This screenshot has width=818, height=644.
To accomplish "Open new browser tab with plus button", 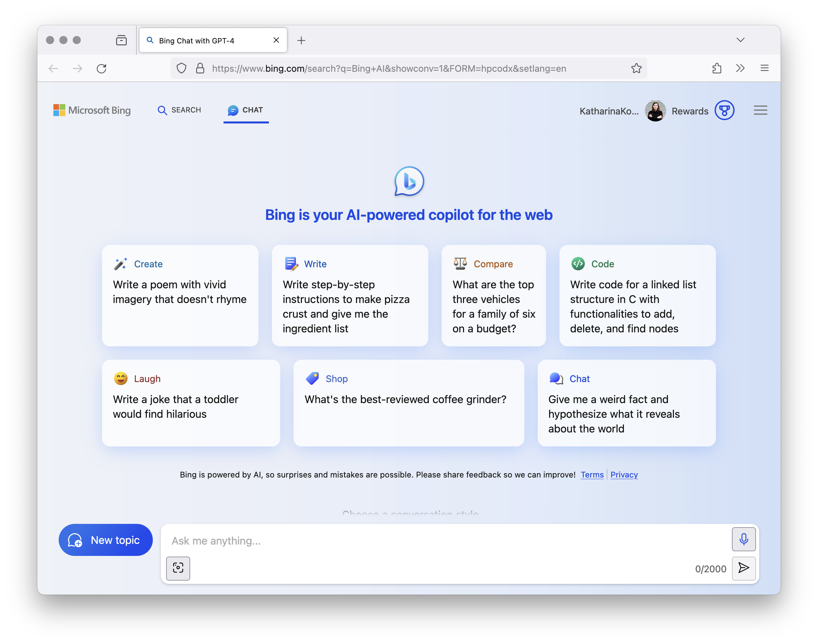I will point(301,40).
